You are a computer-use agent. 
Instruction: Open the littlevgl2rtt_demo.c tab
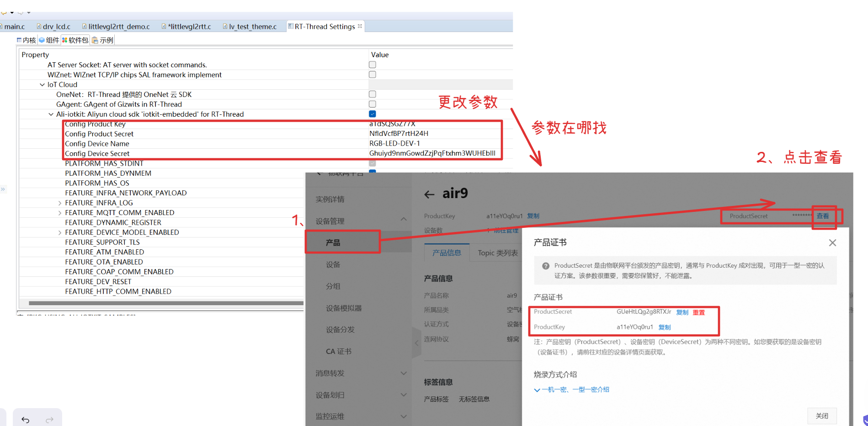116,27
